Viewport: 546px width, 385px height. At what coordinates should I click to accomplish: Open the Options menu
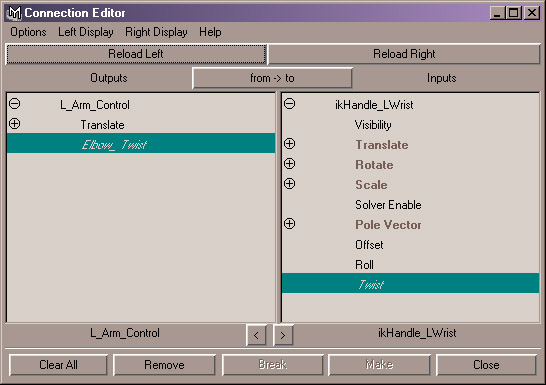[x=28, y=32]
